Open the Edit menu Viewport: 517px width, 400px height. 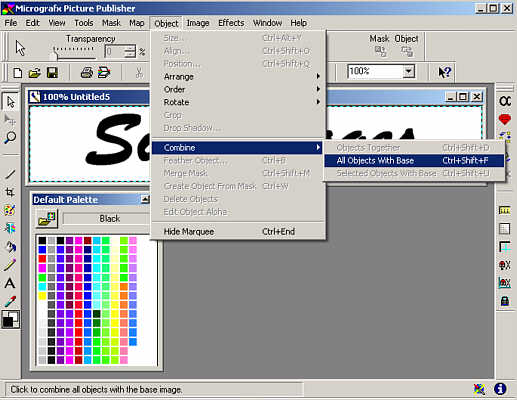32,23
